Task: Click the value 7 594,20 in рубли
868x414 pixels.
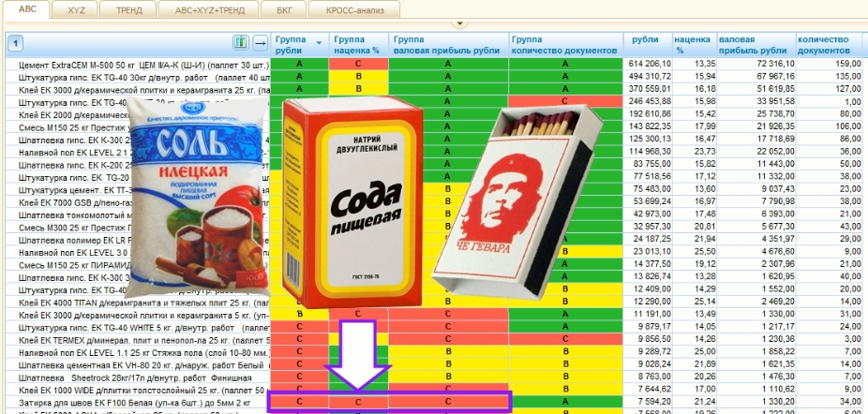Action: coord(654,403)
